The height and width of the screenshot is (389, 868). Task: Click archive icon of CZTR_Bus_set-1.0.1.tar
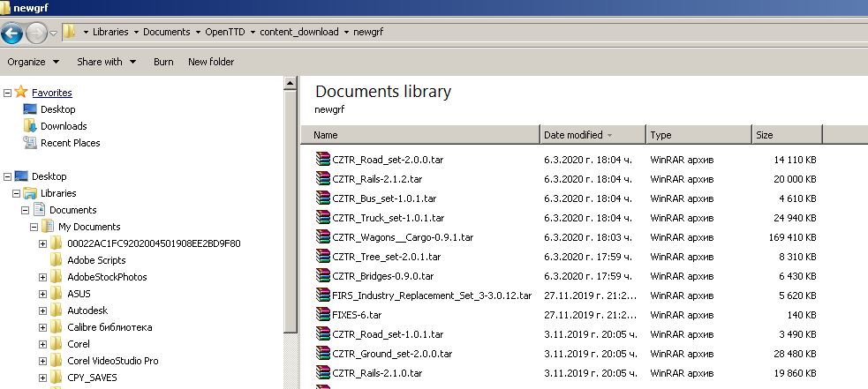pos(322,198)
